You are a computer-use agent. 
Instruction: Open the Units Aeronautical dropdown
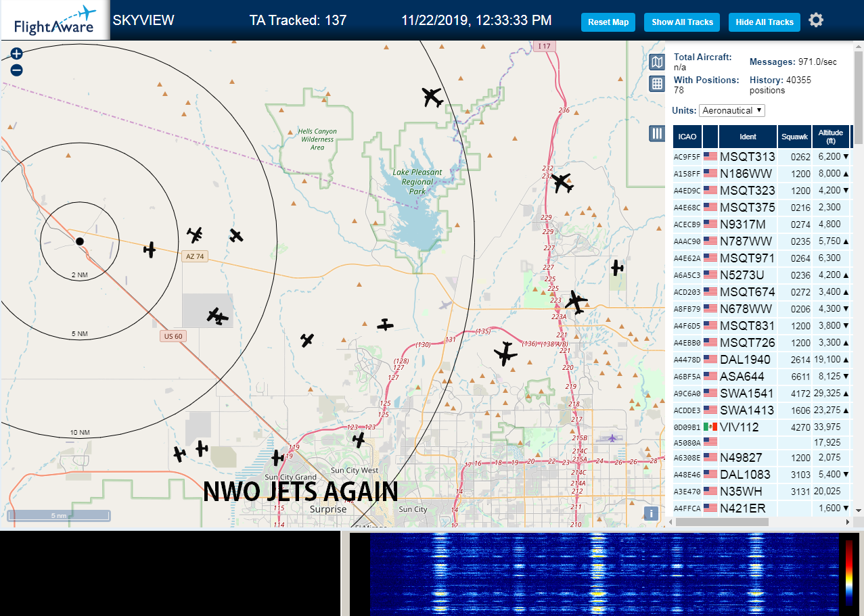point(732,110)
